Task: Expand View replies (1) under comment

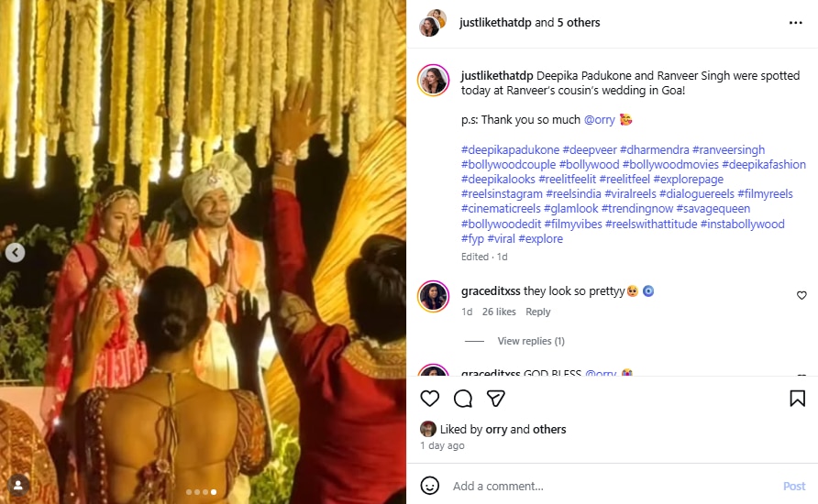Action: point(530,341)
